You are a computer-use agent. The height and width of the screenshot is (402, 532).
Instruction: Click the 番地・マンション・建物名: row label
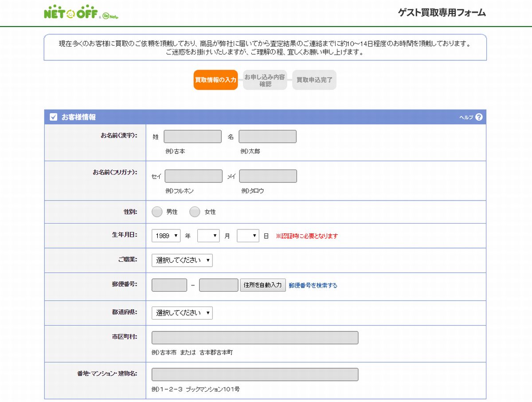pos(107,374)
